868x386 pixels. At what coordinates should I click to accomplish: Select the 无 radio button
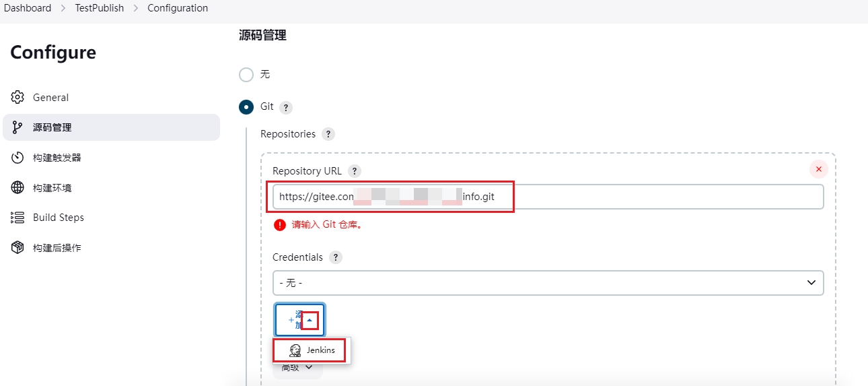246,74
